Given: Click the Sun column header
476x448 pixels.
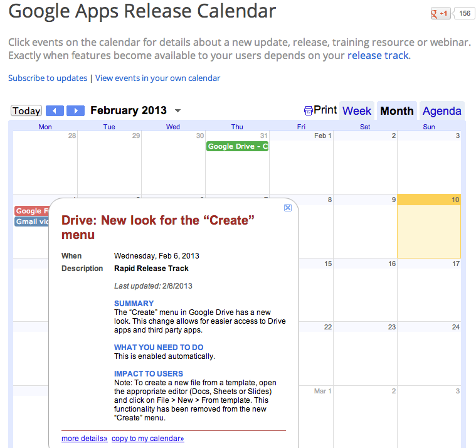Looking at the screenshot, I should click(x=429, y=127).
